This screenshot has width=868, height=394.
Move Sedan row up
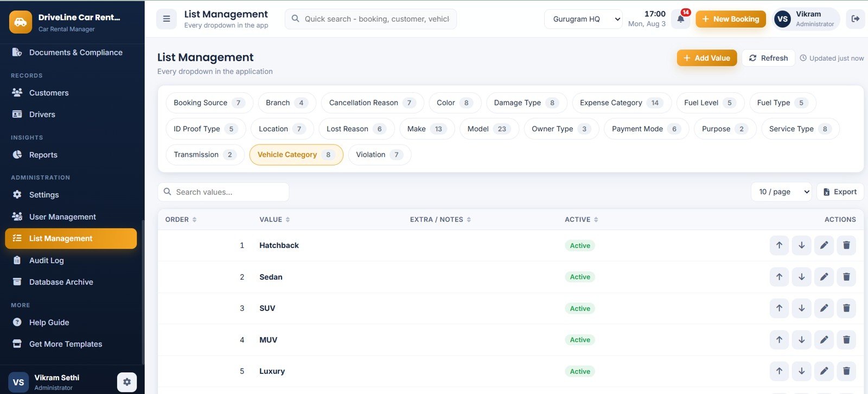pos(779,277)
